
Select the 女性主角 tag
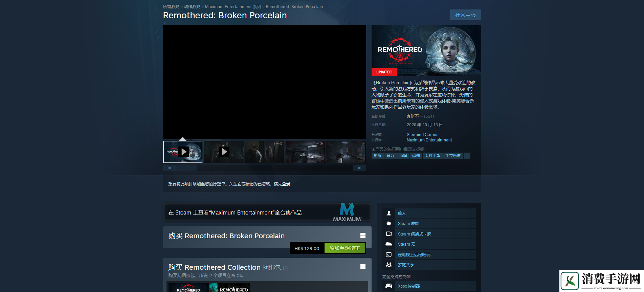(432, 156)
